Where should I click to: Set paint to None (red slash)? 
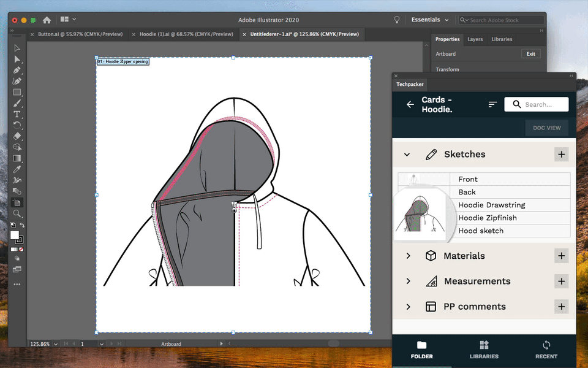[21, 250]
